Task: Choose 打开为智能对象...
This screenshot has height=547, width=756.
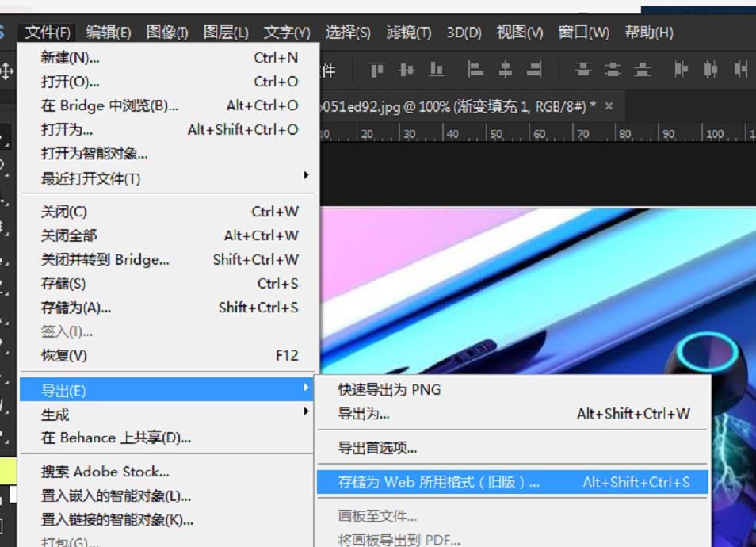Action: click(x=170, y=154)
